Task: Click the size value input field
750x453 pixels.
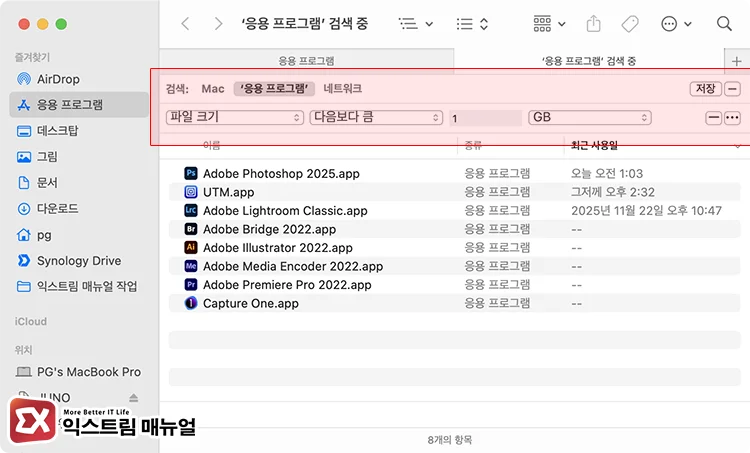Action: (x=485, y=118)
